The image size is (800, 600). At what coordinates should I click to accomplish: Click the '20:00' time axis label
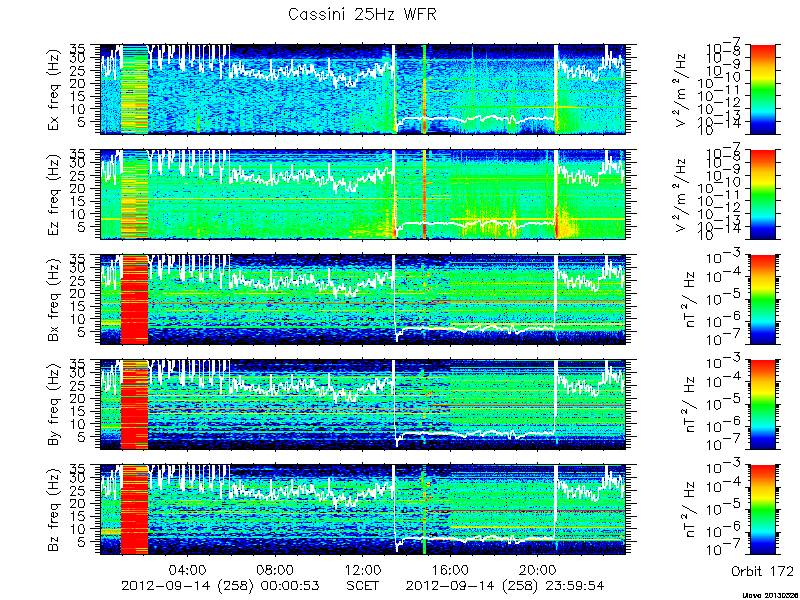pos(538,569)
